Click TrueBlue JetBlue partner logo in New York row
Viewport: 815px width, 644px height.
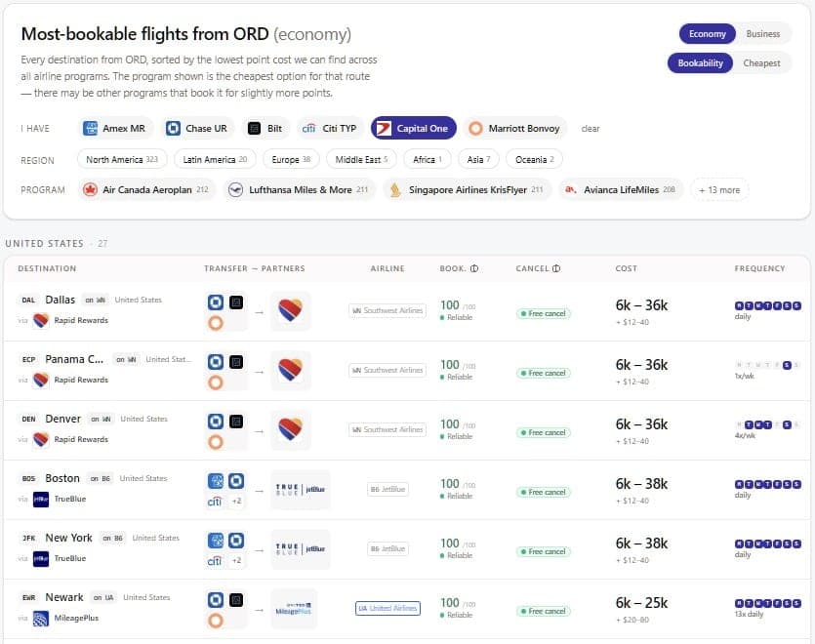[x=301, y=549]
